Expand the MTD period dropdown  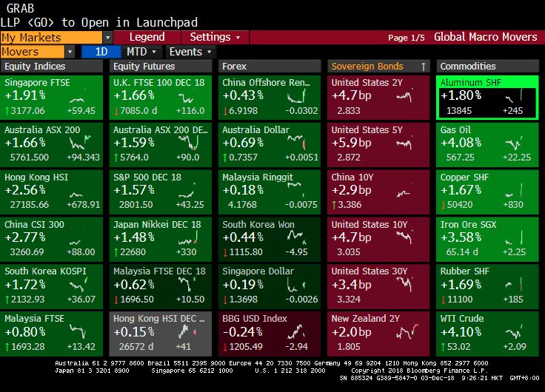141,52
